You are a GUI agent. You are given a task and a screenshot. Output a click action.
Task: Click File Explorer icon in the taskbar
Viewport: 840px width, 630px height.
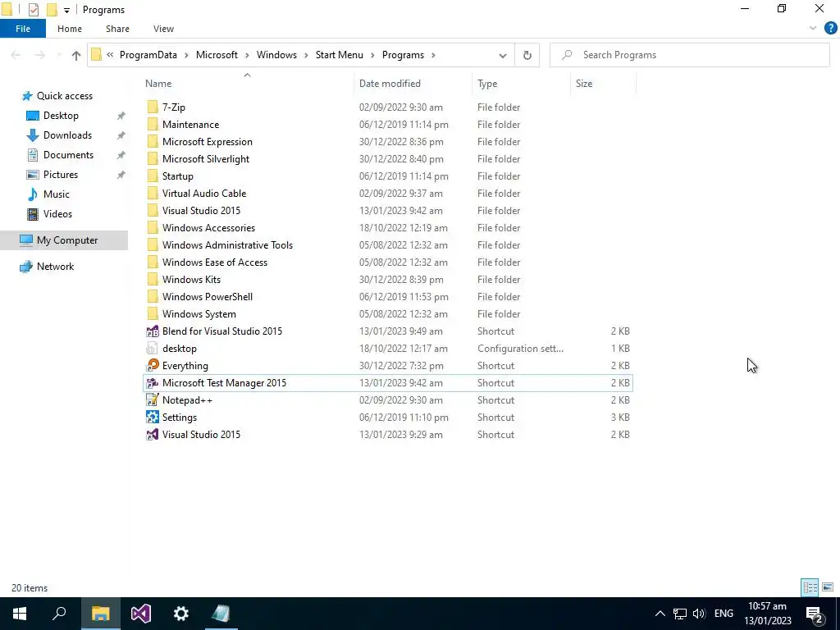click(100, 614)
